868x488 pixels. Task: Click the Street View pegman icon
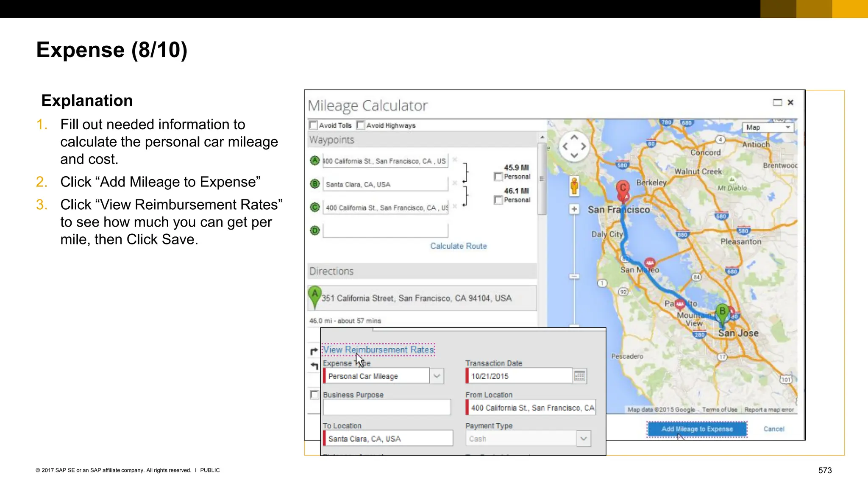point(574,186)
